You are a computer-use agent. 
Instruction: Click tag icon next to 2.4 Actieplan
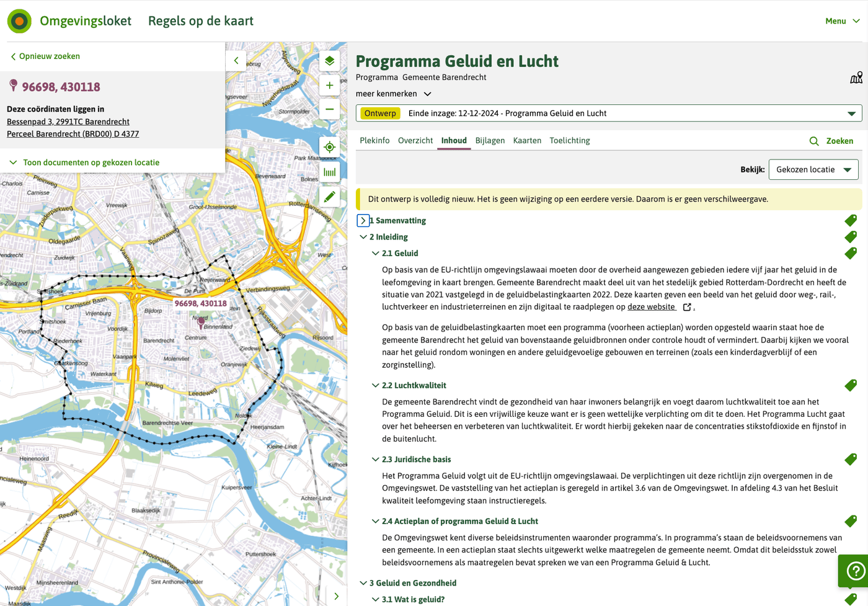851,521
